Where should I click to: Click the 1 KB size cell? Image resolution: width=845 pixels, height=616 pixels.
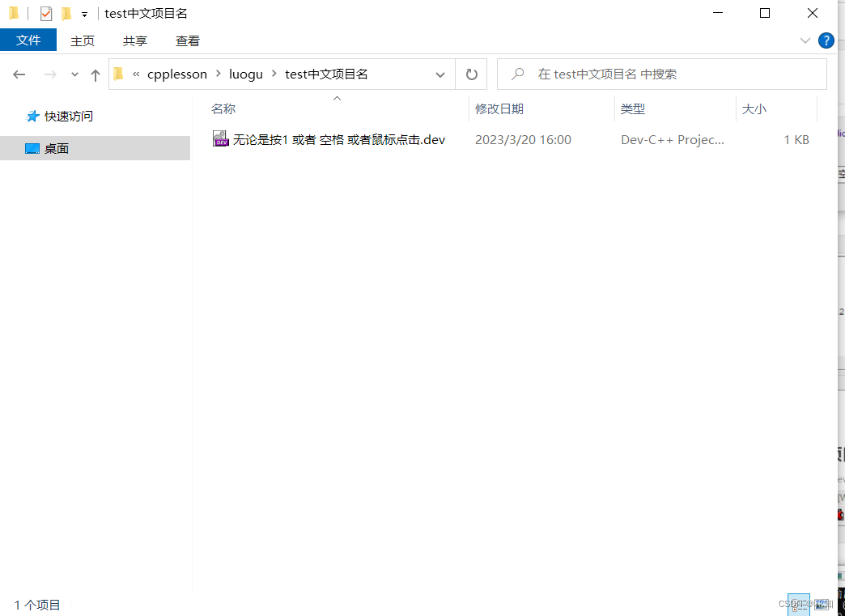[x=796, y=139]
